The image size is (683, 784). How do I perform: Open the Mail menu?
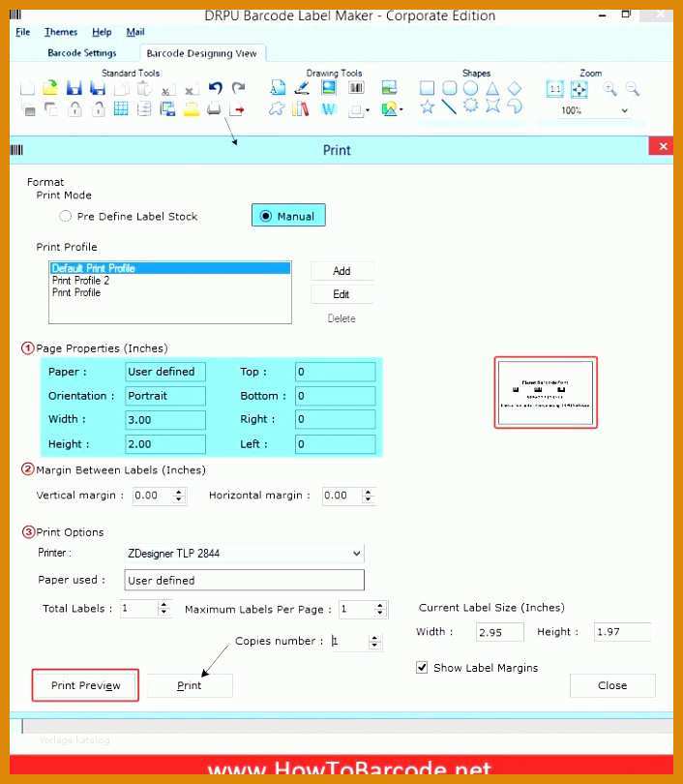point(135,32)
